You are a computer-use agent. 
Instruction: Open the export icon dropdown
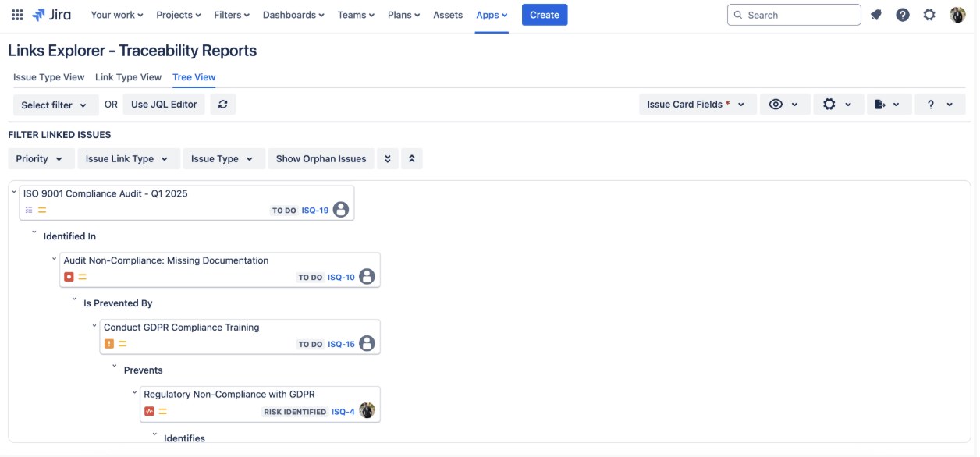pyautogui.click(x=888, y=105)
